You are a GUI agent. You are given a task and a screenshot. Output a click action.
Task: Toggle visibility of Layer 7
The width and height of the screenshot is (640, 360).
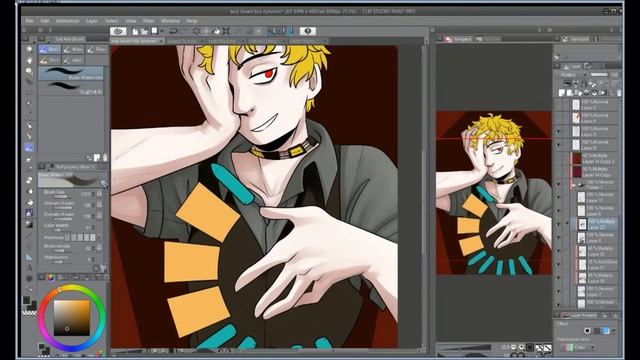coord(559,291)
